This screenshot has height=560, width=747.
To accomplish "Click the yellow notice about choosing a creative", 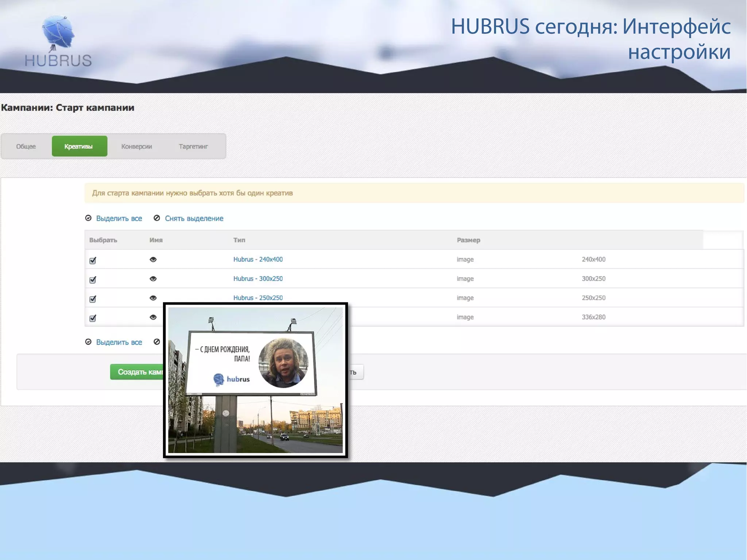I will [x=414, y=193].
